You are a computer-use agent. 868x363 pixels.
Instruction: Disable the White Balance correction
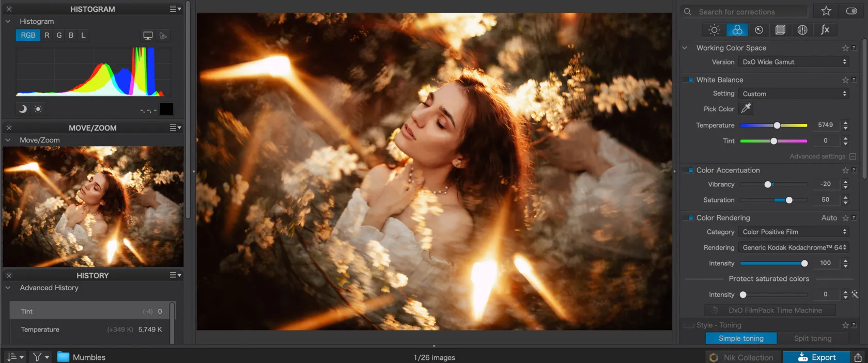pos(690,80)
